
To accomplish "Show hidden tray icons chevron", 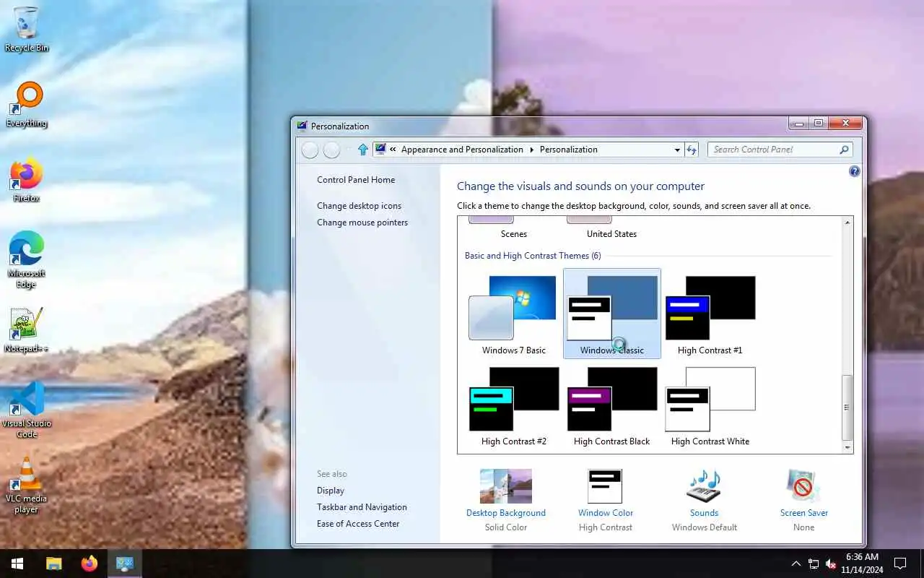I will tap(796, 564).
